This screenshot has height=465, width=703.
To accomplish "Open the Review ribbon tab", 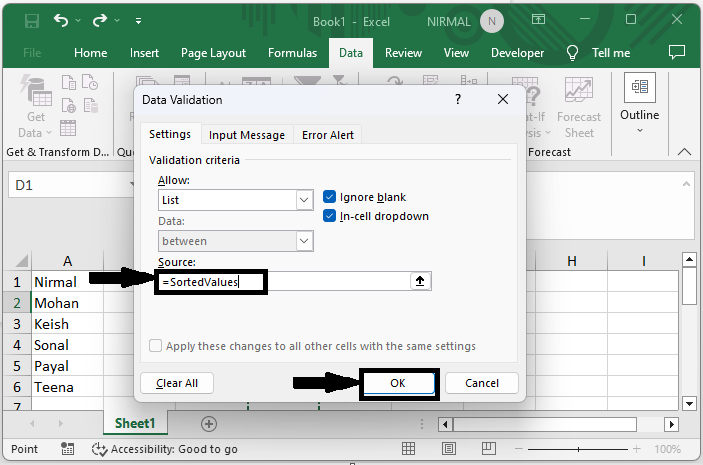I will 403,53.
